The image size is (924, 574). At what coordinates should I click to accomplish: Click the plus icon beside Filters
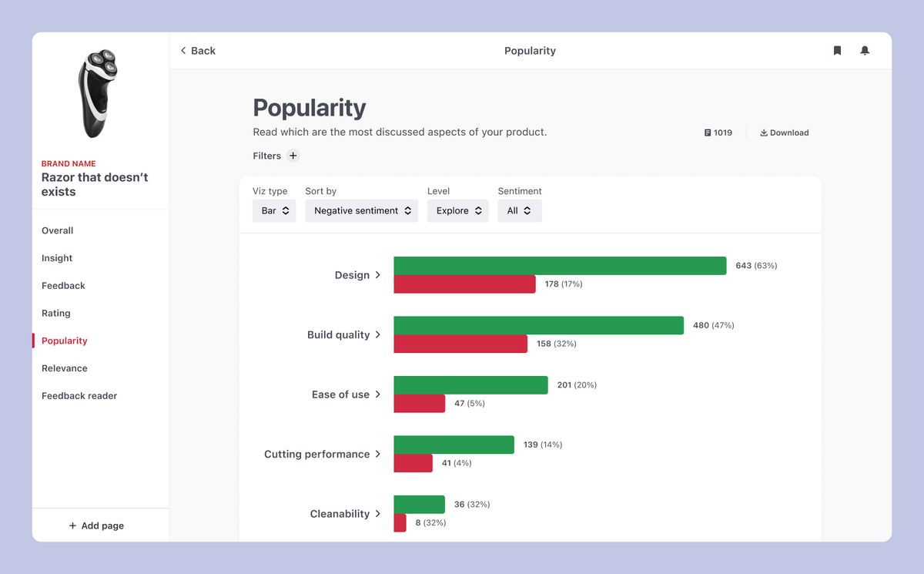[293, 156]
